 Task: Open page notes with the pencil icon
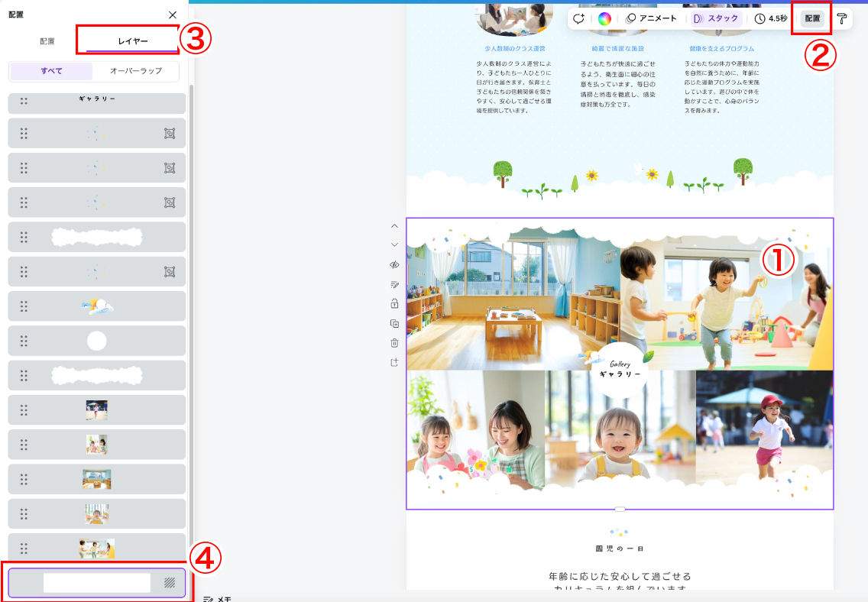(394, 284)
